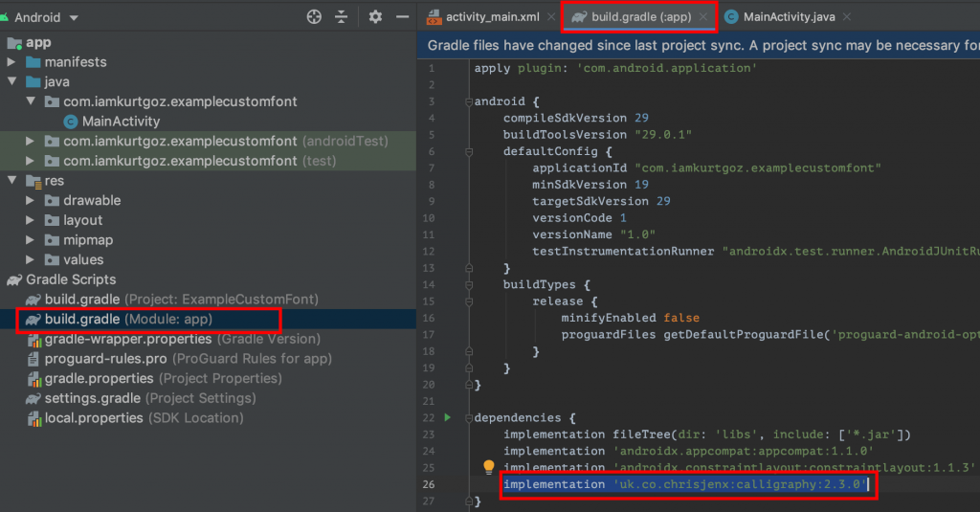Fold the buildTypes block in gutter

[x=469, y=284]
